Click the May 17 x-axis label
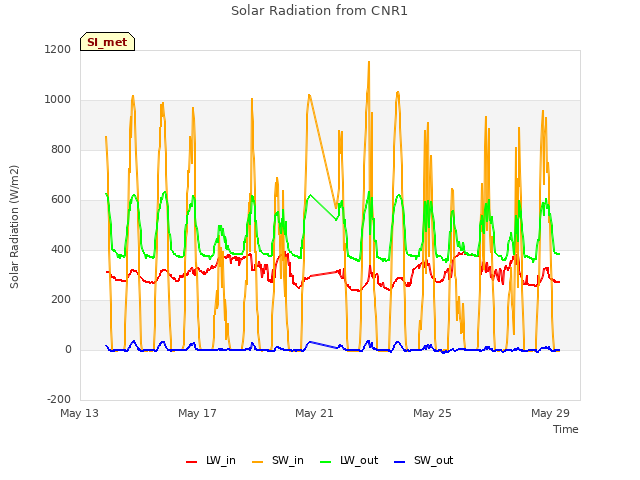The image size is (640, 480). click(197, 413)
